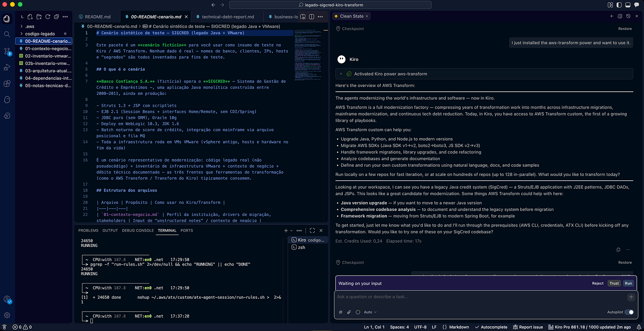Open the Search view in activity bar
644x331 pixels.
[7, 34]
